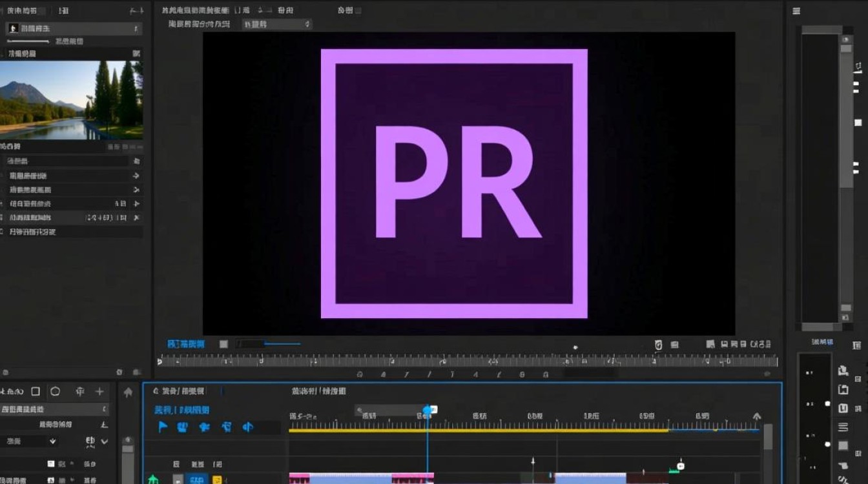868x484 pixels.
Task: Click the up chevron at the timeline ruler's right end
Action: (757, 417)
